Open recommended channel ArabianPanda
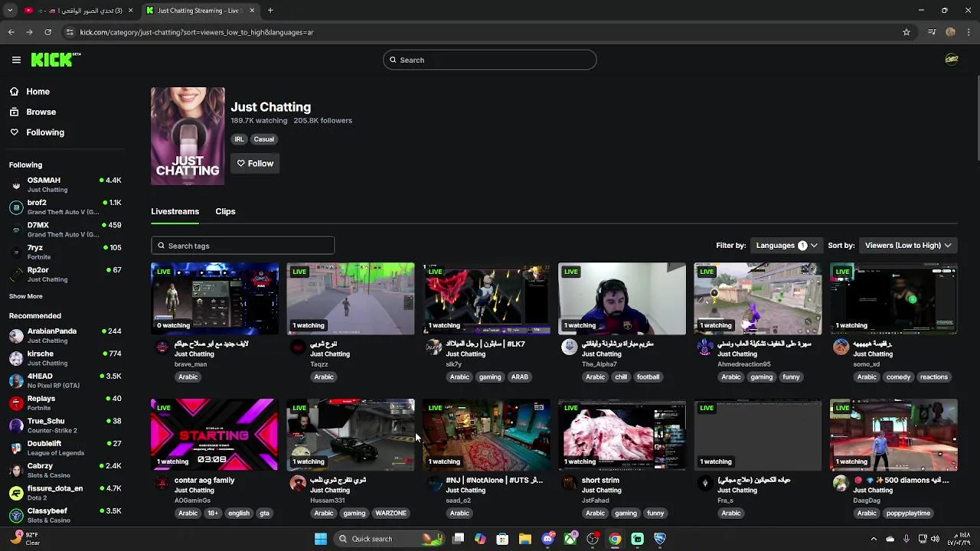The width and height of the screenshot is (980, 551). (65, 335)
